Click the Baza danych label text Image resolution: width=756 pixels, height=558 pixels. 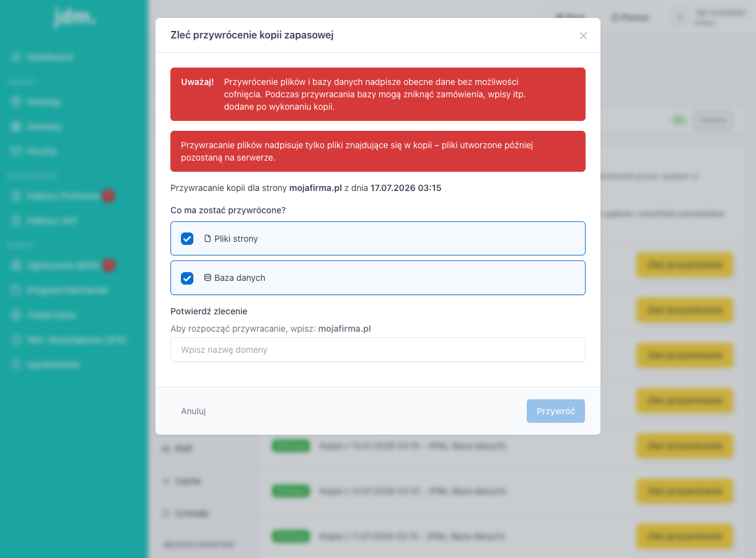240,278
